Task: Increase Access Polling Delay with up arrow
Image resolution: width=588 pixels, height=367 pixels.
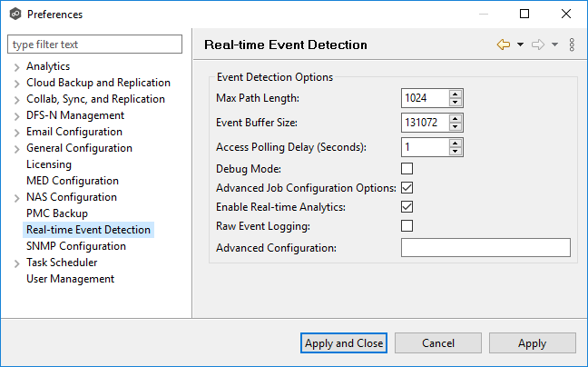Action: [x=455, y=143]
